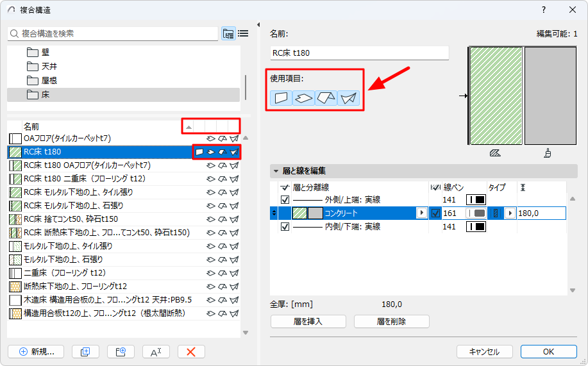Select 断熱床下地の上、フローリングt12 row
588x366 pixels.
[123, 287]
